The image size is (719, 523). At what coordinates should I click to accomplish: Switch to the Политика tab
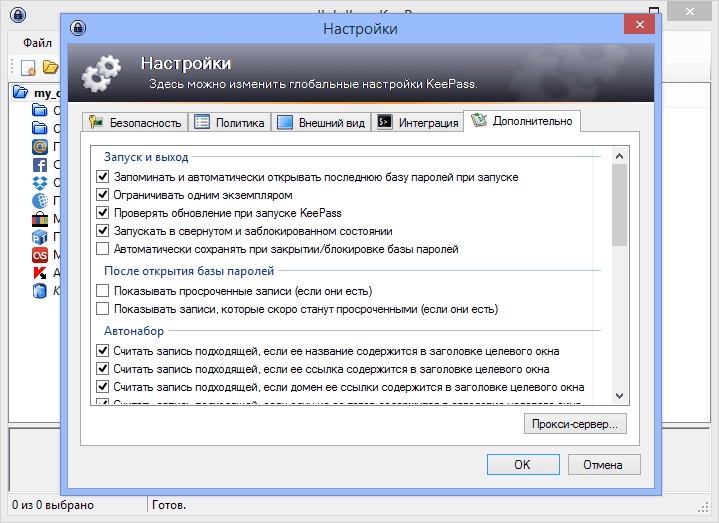point(229,122)
